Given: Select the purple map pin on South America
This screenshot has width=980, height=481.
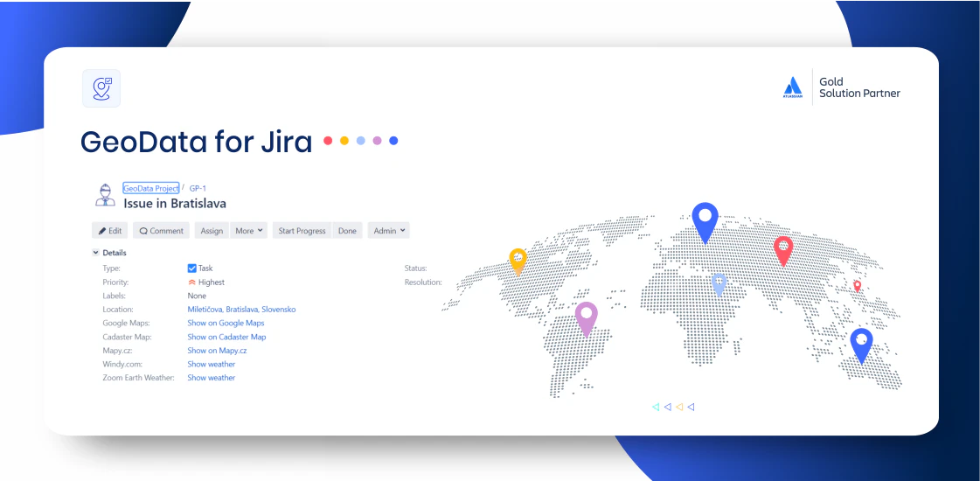Looking at the screenshot, I should click(587, 319).
